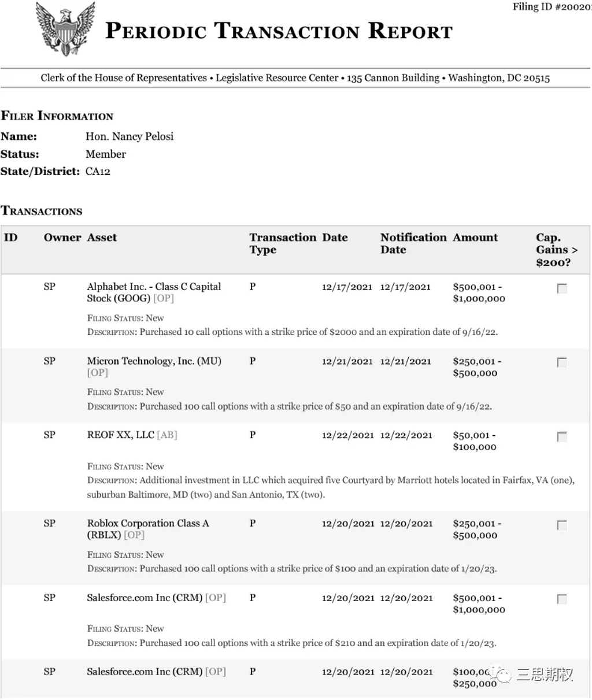Select the Transaction Type column header

(283, 243)
